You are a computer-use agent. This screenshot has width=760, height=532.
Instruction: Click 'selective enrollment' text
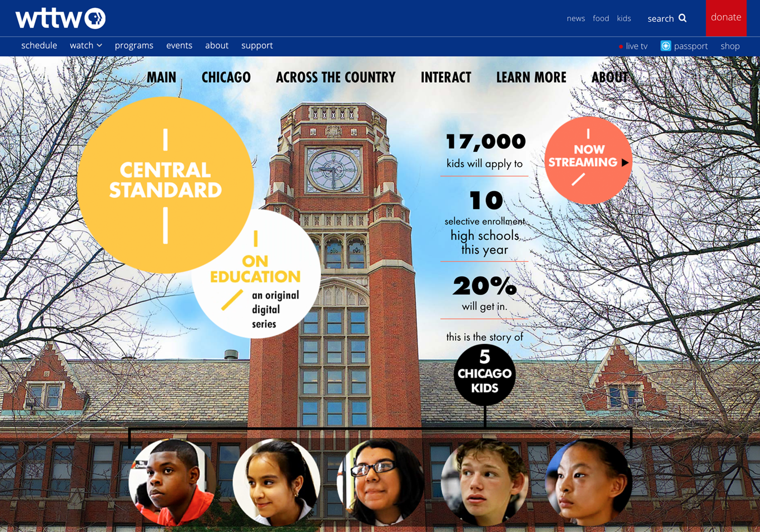[485, 221]
